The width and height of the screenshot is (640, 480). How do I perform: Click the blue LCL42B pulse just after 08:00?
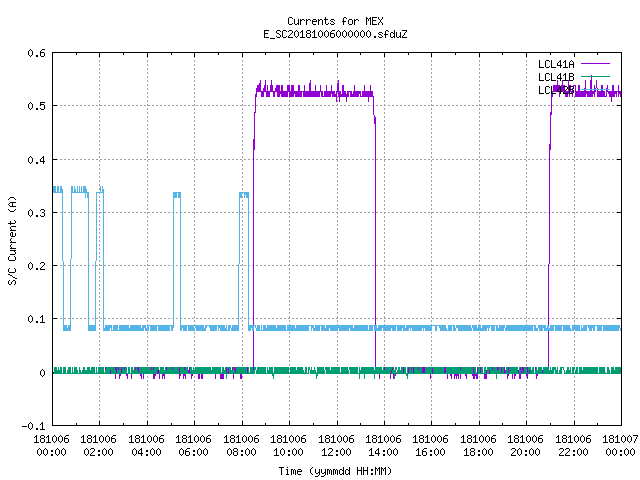point(244,195)
